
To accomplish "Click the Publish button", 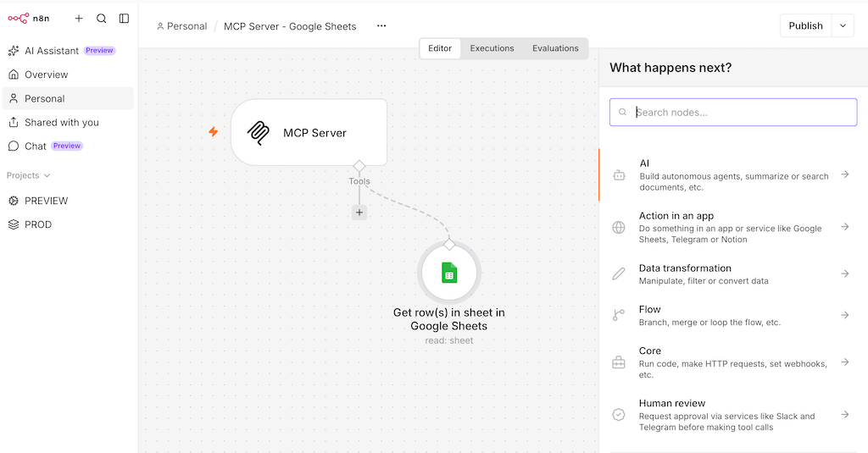I will pyautogui.click(x=805, y=26).
